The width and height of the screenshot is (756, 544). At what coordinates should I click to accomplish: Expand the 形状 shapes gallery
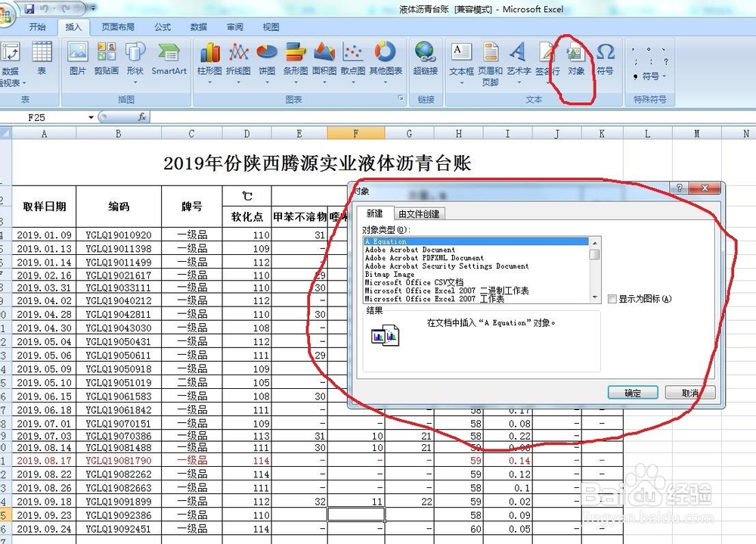tap(135, 82)
